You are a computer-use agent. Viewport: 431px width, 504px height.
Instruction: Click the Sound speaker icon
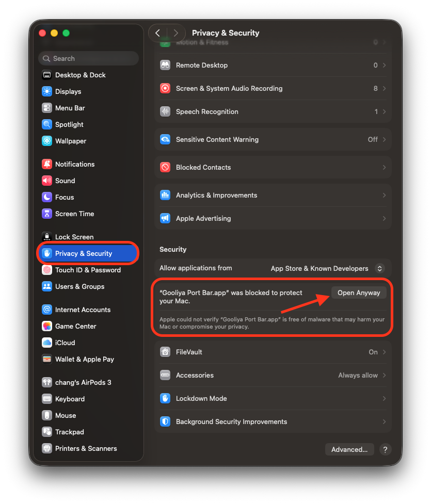tap(47, 181)
